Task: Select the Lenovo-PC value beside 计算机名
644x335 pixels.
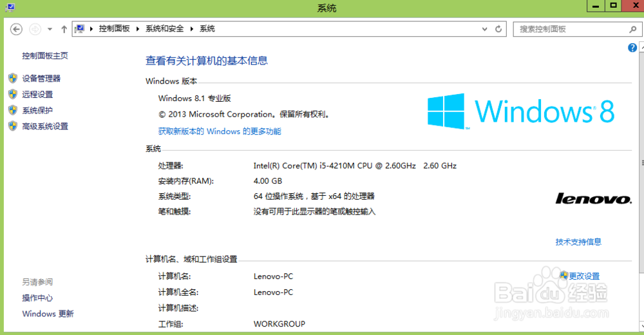Action: (x=273, y=276)
